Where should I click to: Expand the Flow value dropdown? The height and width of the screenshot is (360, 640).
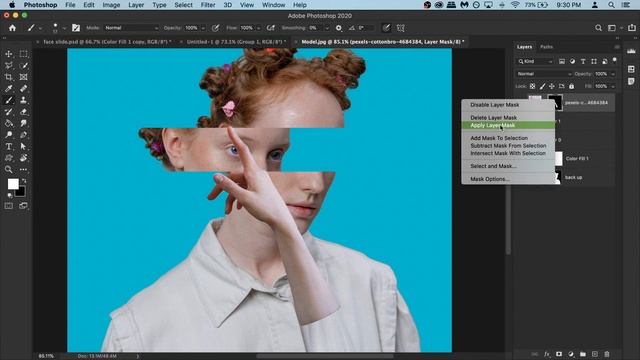(258, 28)
